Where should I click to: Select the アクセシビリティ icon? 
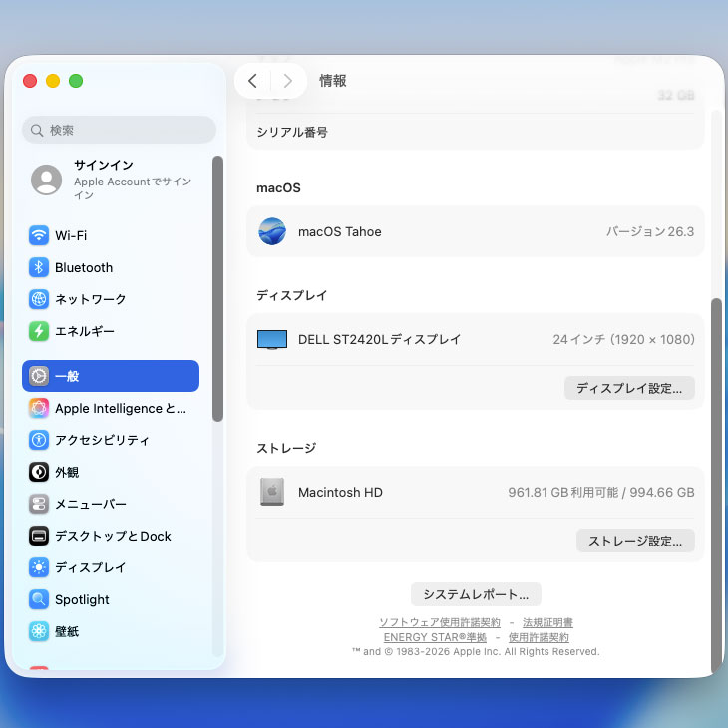(39, 440)
